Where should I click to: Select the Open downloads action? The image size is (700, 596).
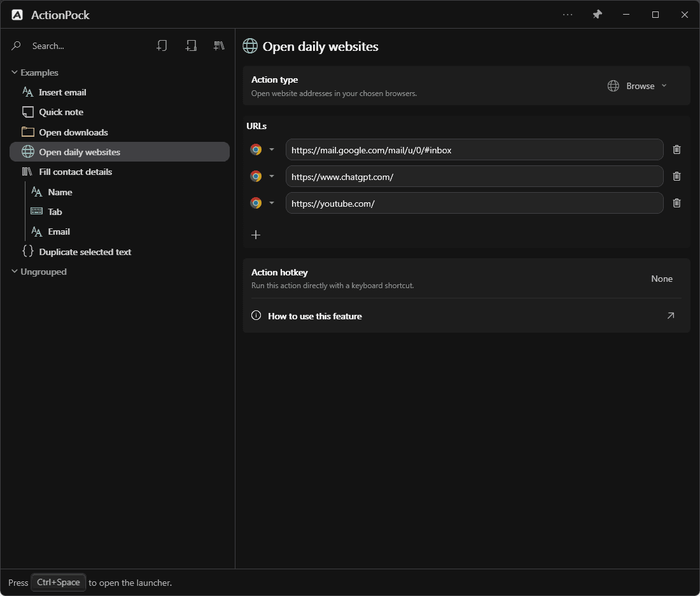point(120,132)
